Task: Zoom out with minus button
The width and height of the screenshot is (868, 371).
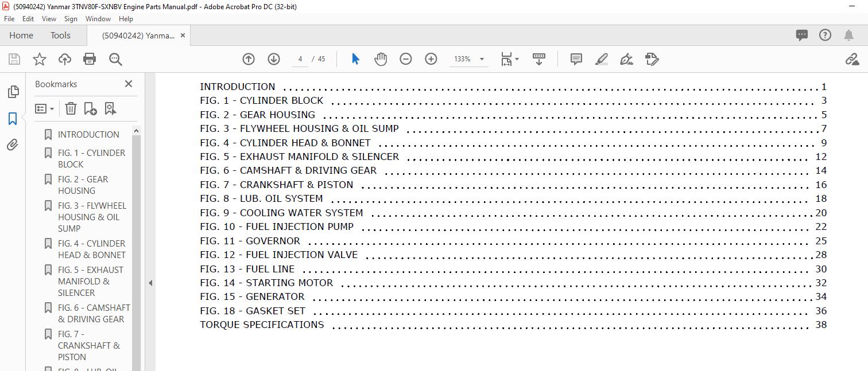Action: point(406,59)
